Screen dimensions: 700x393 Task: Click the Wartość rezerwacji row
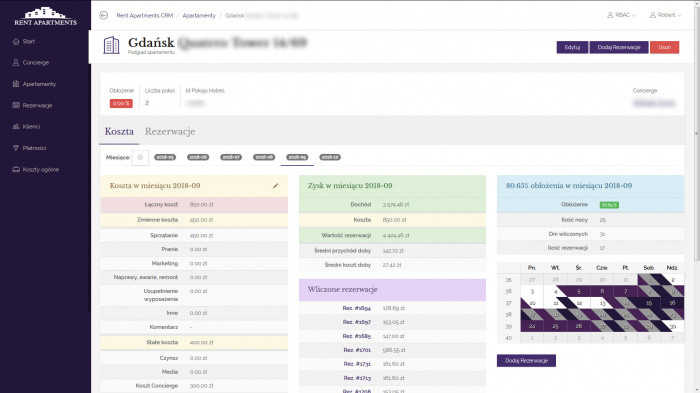(392, 235)
